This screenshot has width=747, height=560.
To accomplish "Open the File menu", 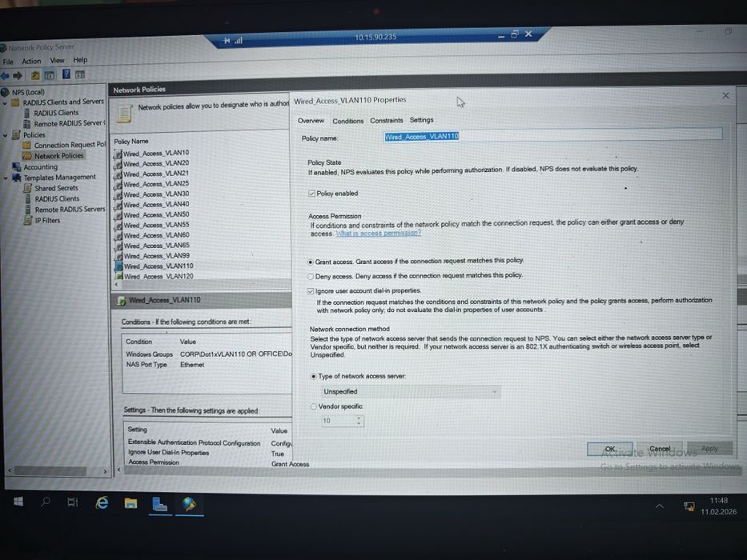I will point(8,62).
